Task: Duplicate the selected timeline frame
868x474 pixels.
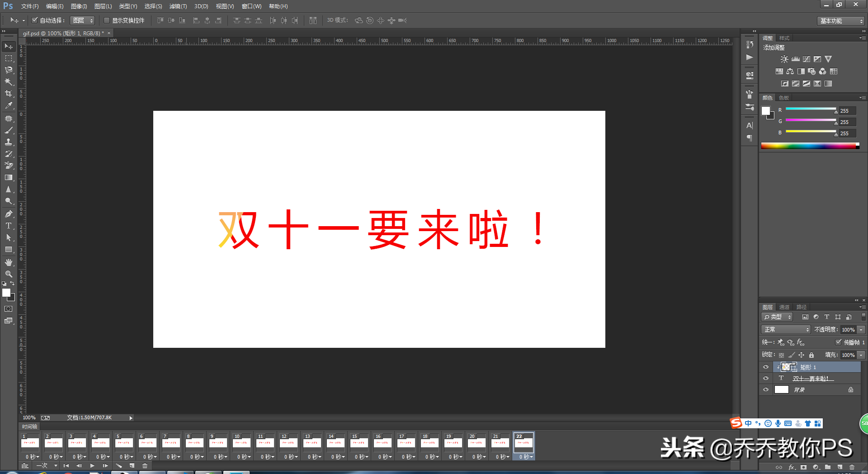Action: pyautogui.click(x=132, y=466)
